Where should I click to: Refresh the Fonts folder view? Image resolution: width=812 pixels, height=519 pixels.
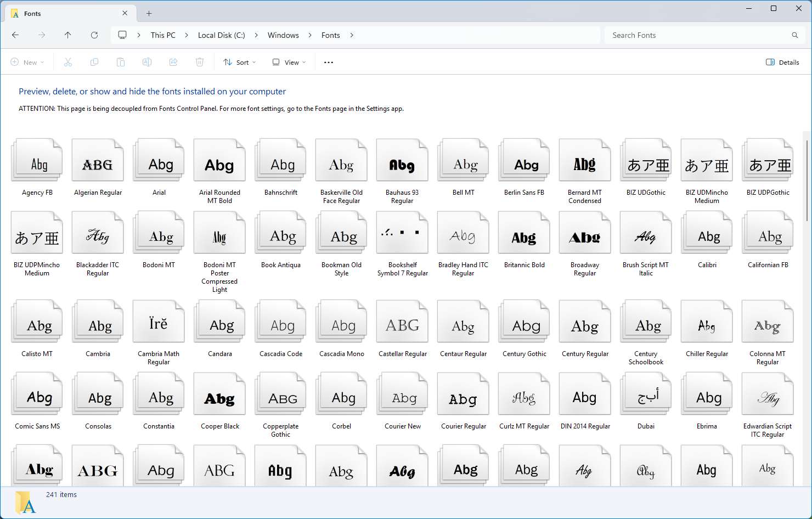[x=94, y=35]
